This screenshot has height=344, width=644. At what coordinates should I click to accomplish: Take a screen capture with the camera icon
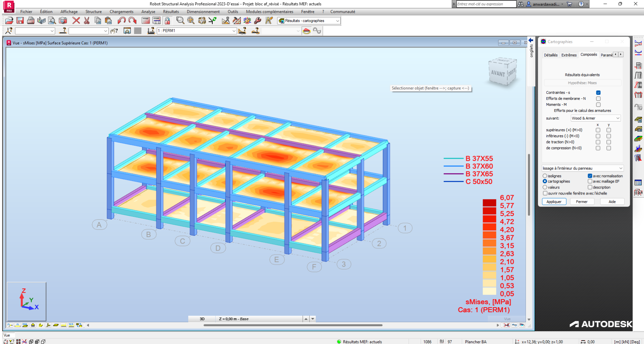pyautogui.click(x=63, y=21)
